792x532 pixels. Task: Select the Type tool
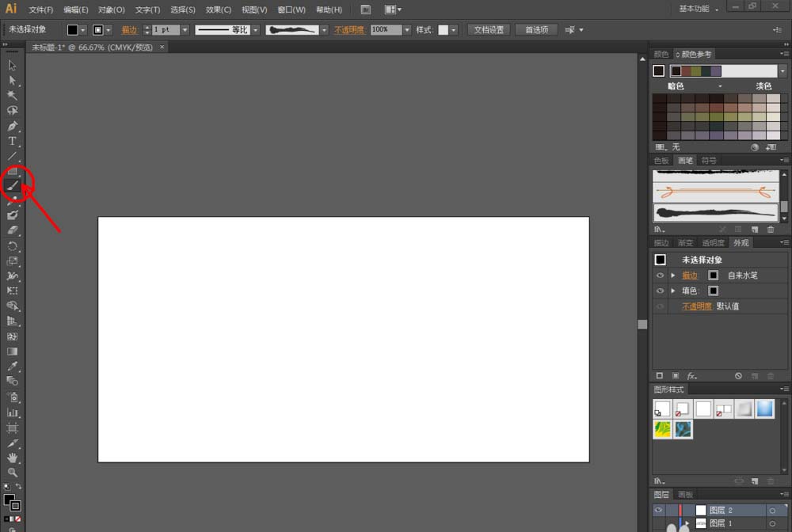12,141
